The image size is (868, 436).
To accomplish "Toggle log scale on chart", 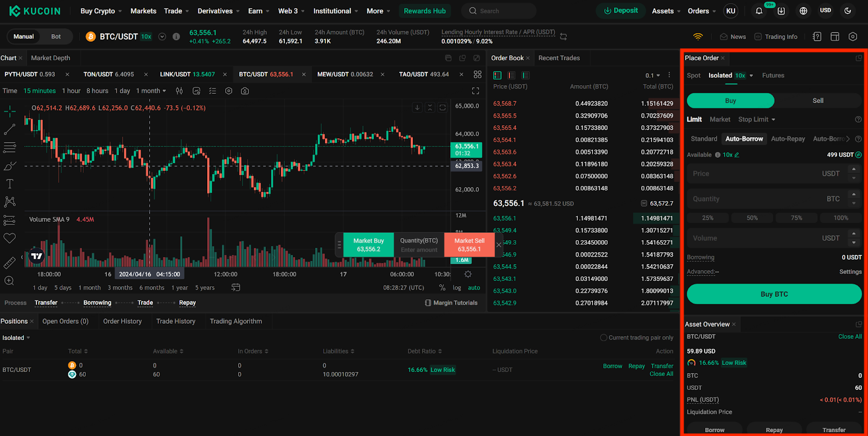I will [x=457, y=288].
